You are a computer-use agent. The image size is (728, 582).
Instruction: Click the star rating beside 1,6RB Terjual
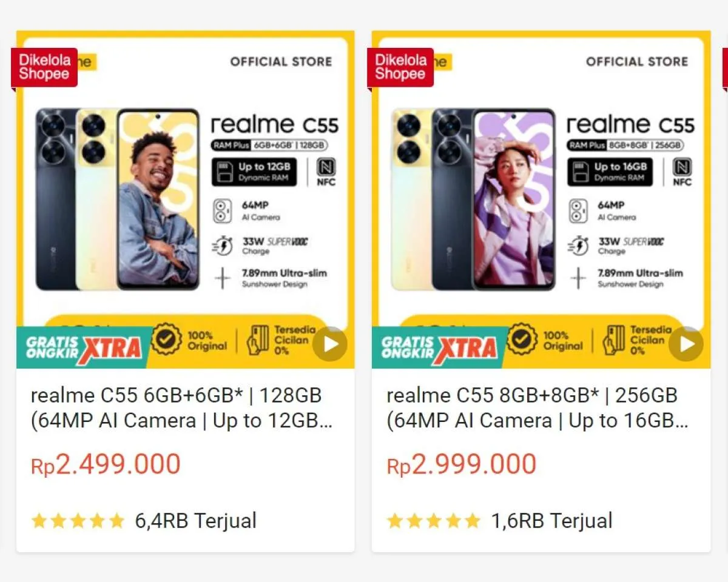434,521
